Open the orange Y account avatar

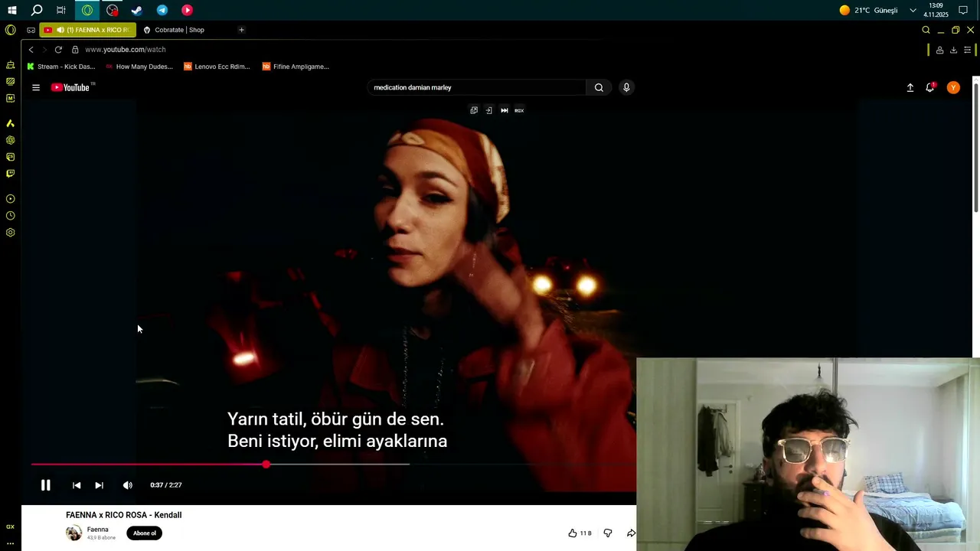coord(953,87)
